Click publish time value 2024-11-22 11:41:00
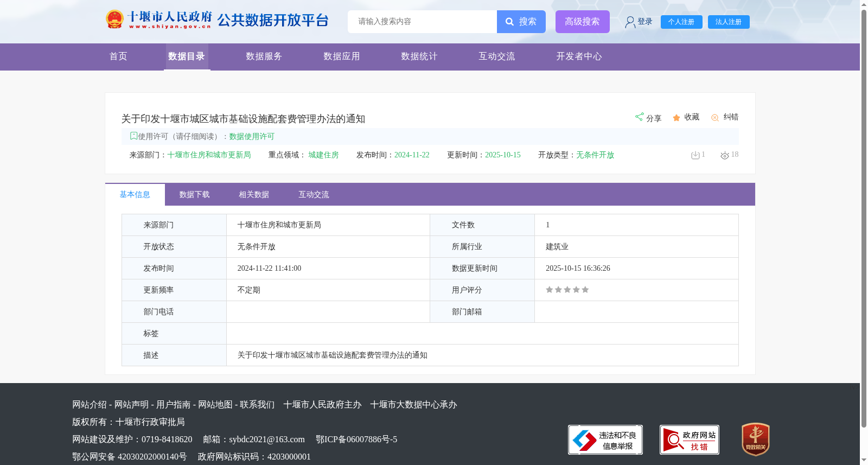 click(x=270, y=269)
